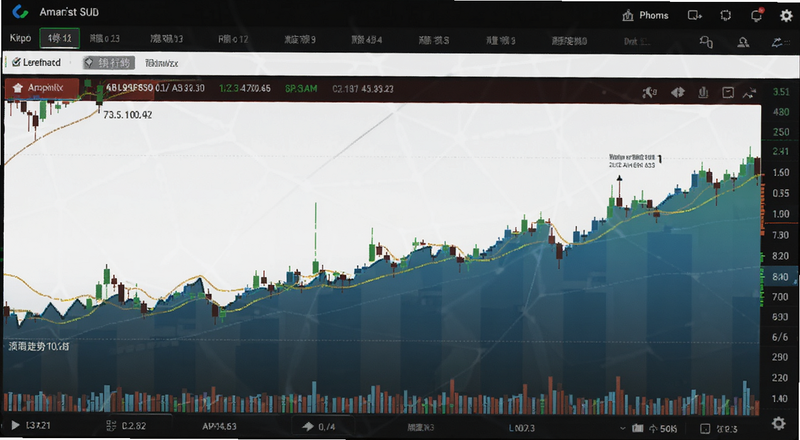Click the trend line icon in chart toolbar

point(750,93)
